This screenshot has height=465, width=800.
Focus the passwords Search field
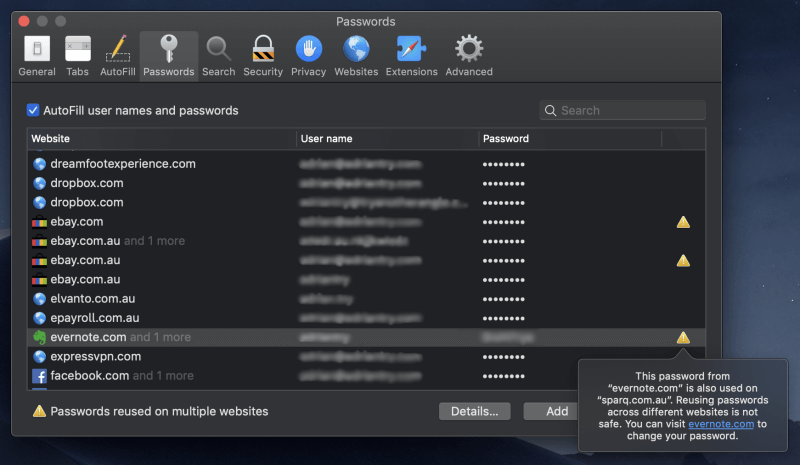point(622,110)
